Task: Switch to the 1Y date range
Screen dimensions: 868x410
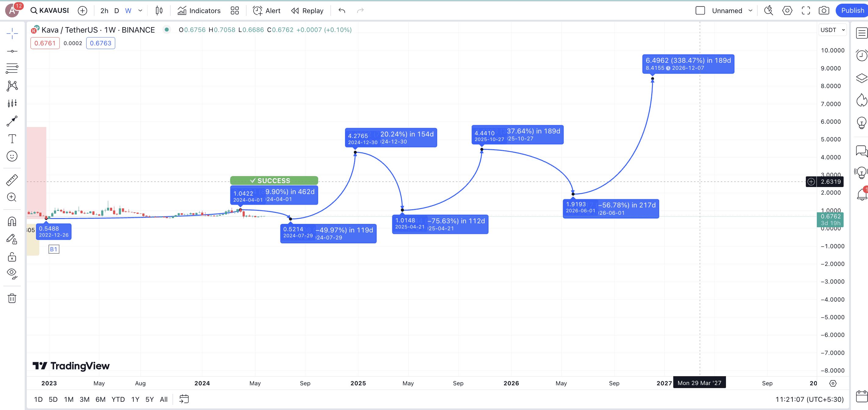Action: coord(135,399)
